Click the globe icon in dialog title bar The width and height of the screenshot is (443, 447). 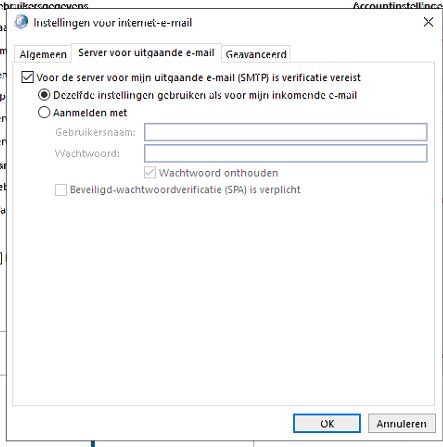point(21,22)
